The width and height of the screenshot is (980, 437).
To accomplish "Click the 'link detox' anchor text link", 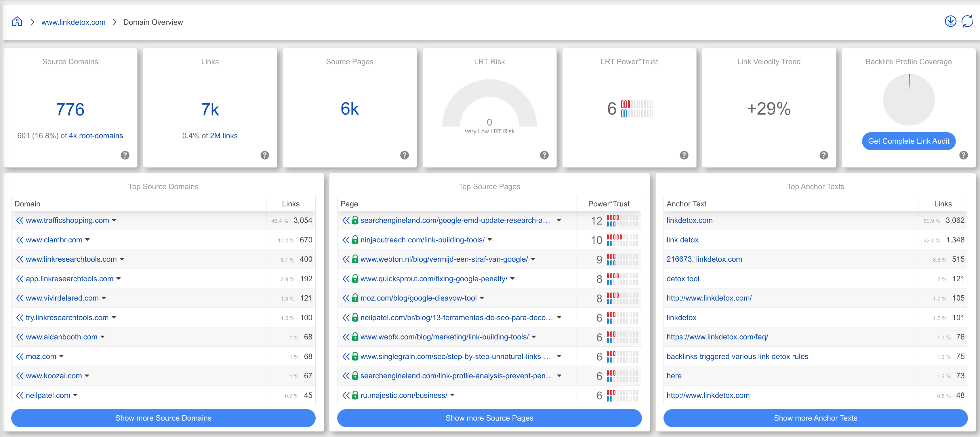I will click(x=682, y=240).
